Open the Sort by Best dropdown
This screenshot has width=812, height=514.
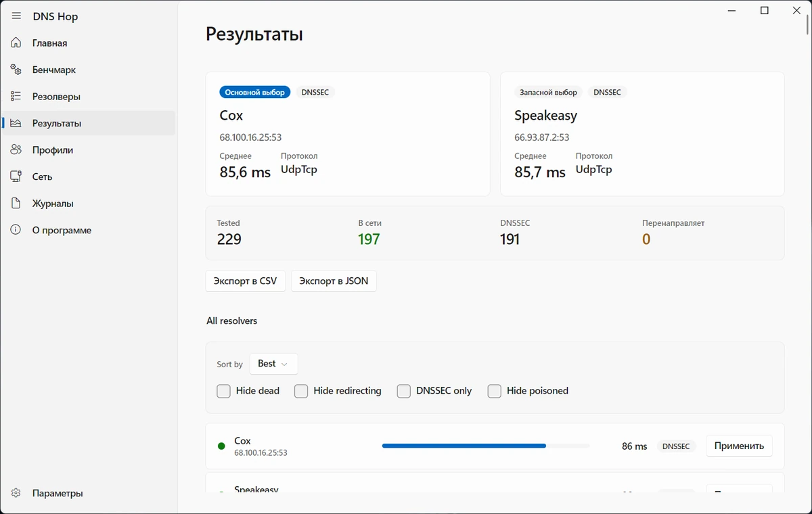pyautogui.click(x=273, y=364)
